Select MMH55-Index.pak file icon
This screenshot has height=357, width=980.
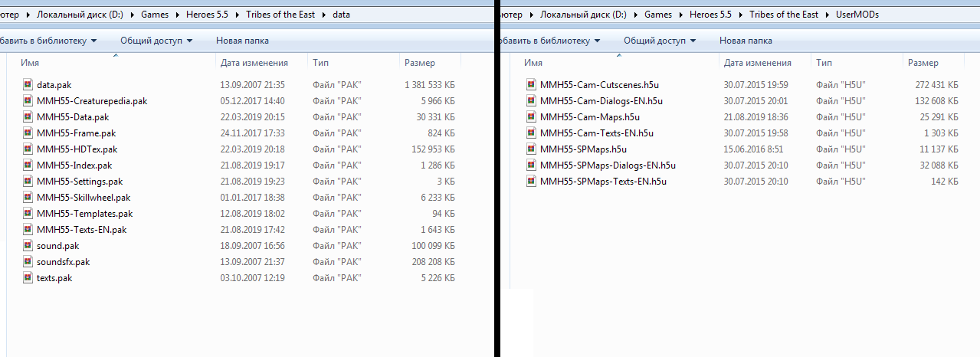point(28,165)
